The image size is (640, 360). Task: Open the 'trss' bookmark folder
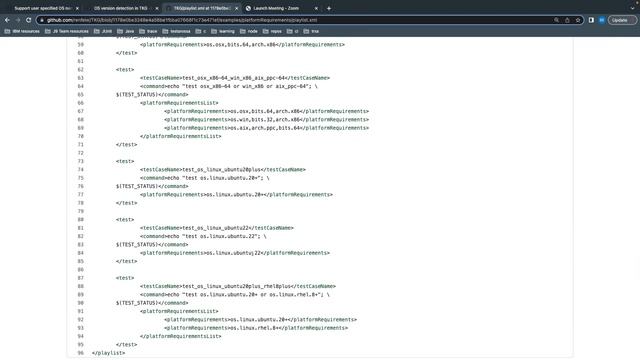311,31
